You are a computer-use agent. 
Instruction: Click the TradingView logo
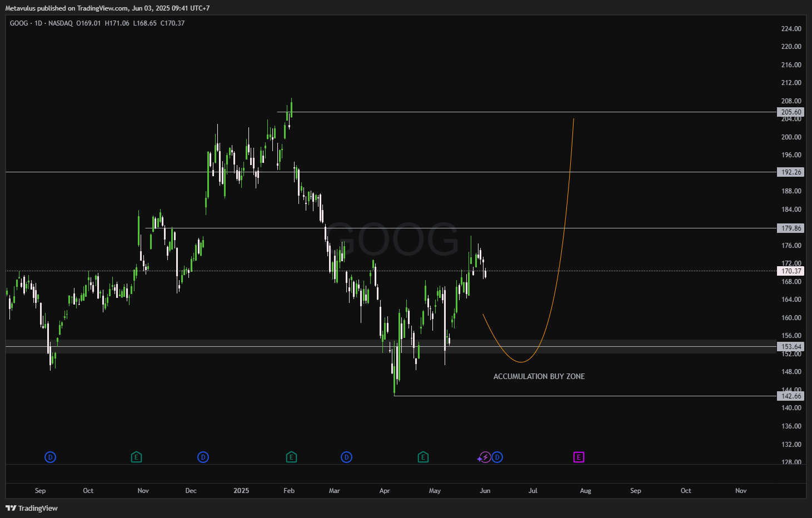[x=32, y=508]
